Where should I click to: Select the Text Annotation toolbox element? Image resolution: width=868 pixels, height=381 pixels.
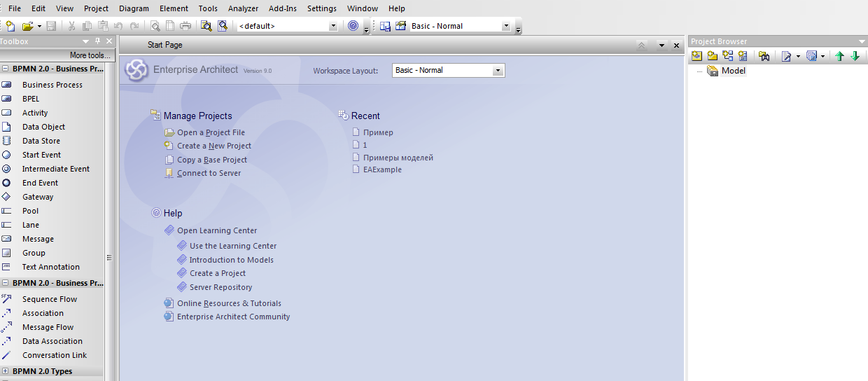[50, 267]
